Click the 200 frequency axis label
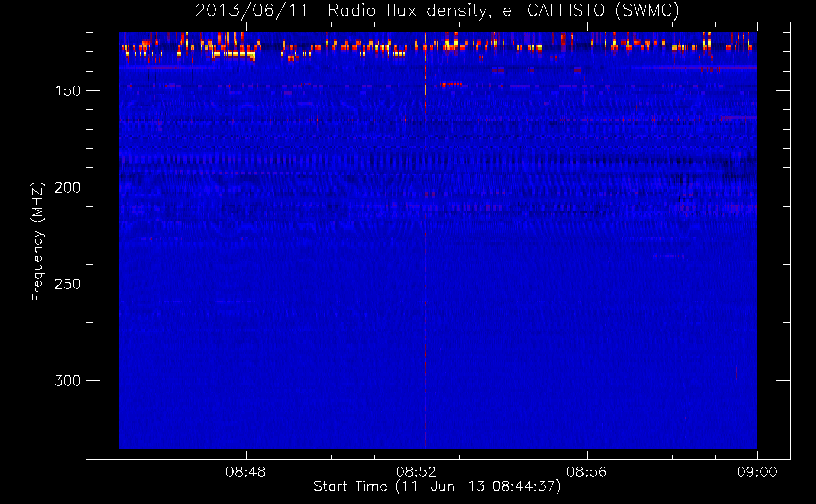Image resolution: width=816 pixels, height=504 pixels. (x=68, y=187)
